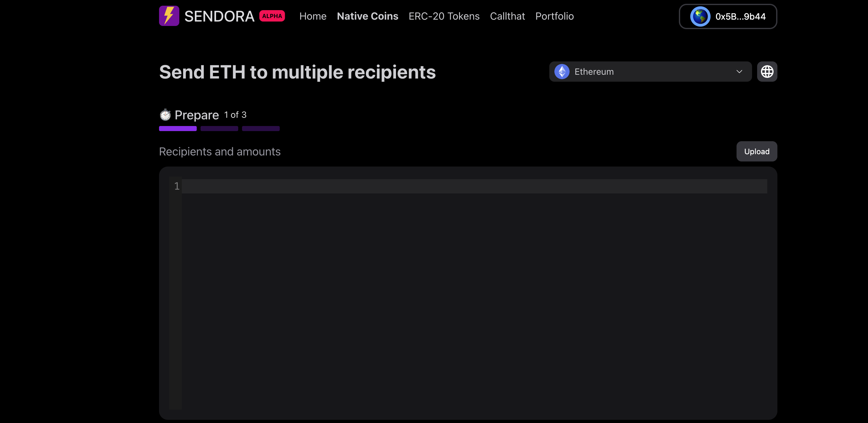This screenshot has height=423, width=868.
Task: Expand network list using chevron arrow
Action: pos(739,72)
